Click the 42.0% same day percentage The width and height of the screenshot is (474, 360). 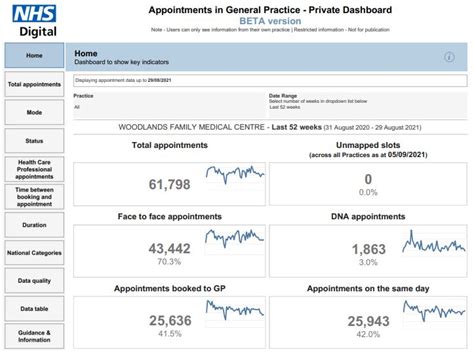[x=368, y=334]
